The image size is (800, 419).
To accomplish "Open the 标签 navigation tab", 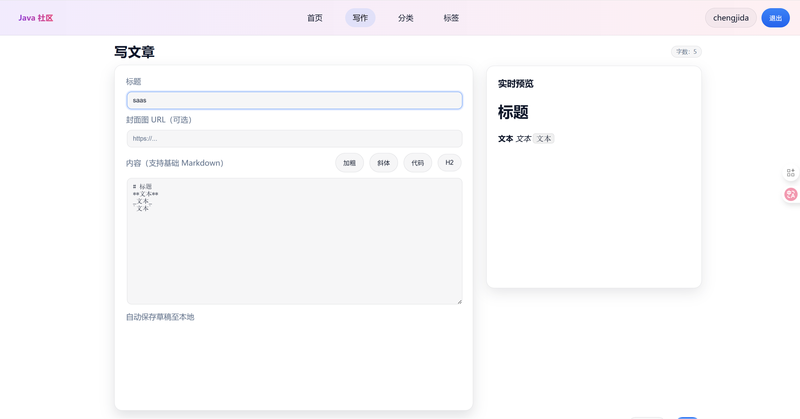I will [x=451, y=18].
